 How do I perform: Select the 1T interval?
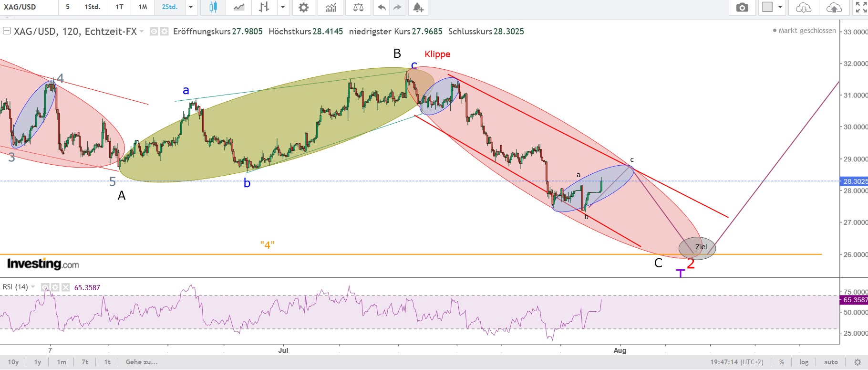[120, 7]
